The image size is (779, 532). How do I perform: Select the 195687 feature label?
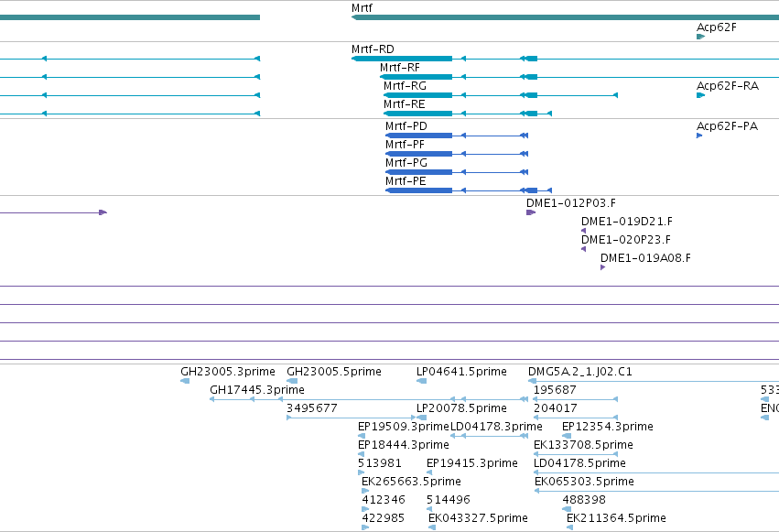[555, 390]
